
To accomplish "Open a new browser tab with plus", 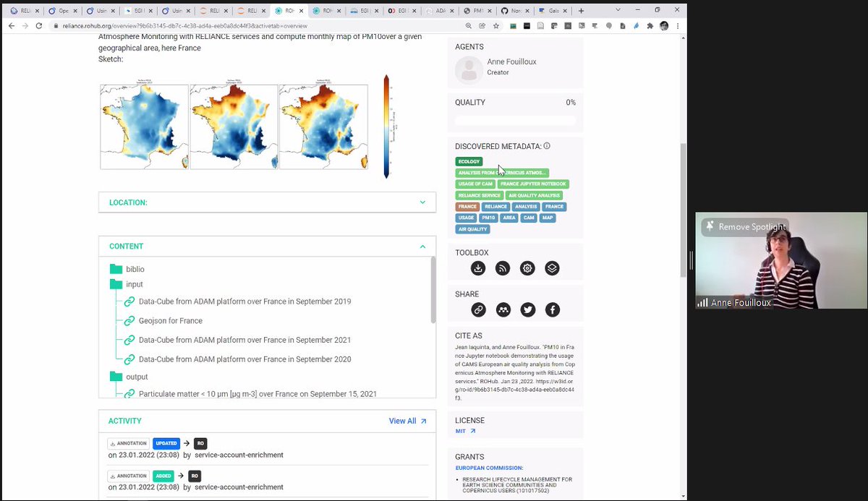I will [x=581, y=11].
